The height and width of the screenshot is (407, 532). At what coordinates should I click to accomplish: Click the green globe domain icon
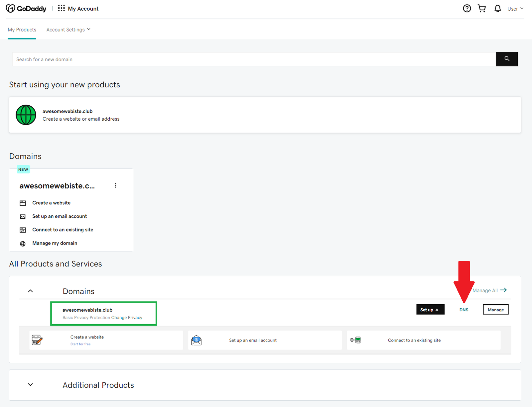coord(26,115)
